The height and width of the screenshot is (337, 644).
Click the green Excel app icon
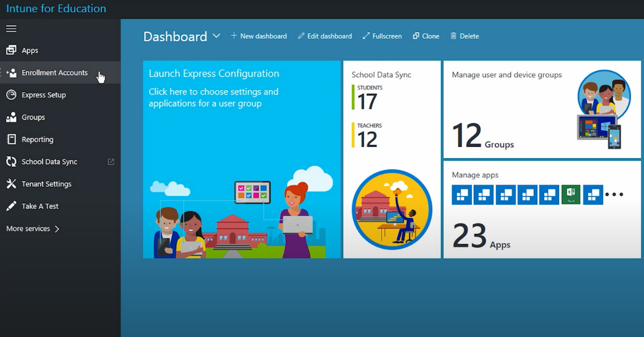[571, 195]
